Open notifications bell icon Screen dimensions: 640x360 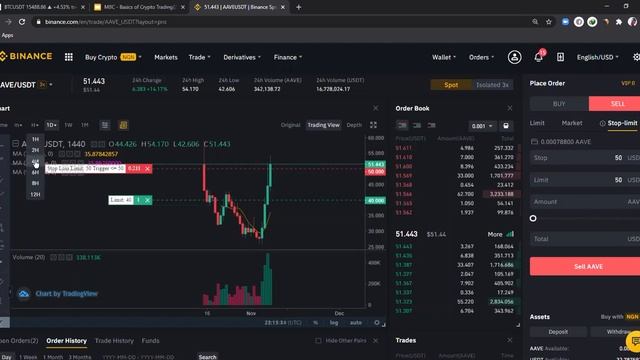point(538,57)
